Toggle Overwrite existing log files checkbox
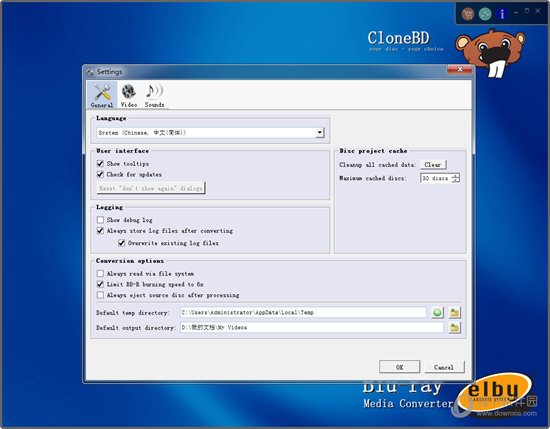This screenshot has width=550, height=429. (121, 243)
